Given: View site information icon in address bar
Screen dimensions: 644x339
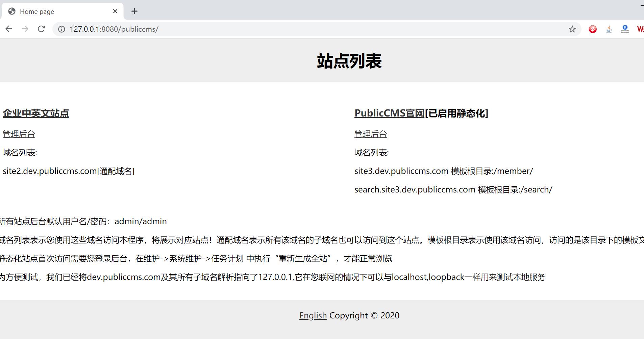Looking at the screenshot, I should (61, 29).
